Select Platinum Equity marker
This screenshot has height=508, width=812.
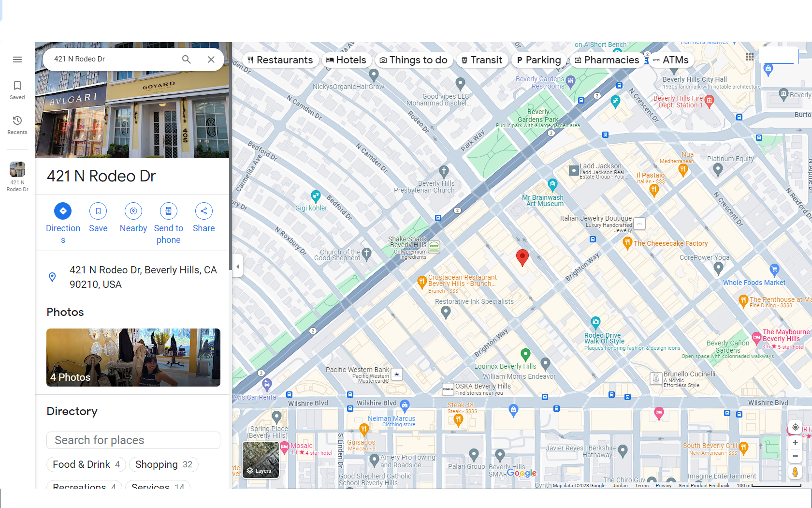[x=718, y=169]
